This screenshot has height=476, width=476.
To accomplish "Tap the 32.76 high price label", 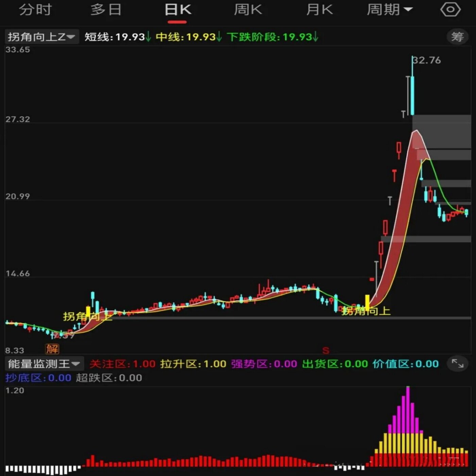I will coord(427,60).
